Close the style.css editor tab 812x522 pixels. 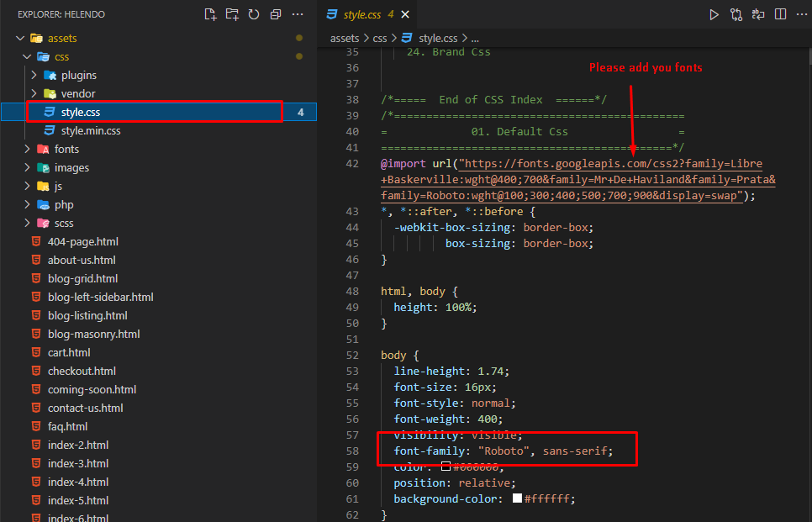(x=405, y=14)
